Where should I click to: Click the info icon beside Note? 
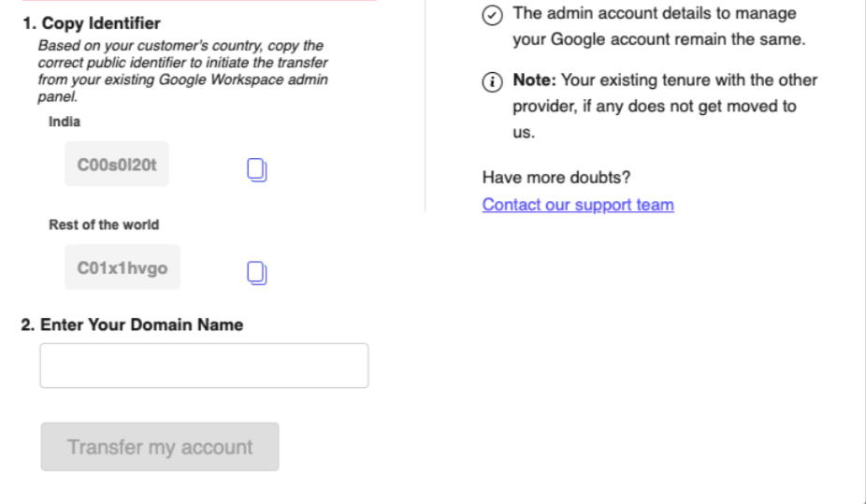coord(492,81)
